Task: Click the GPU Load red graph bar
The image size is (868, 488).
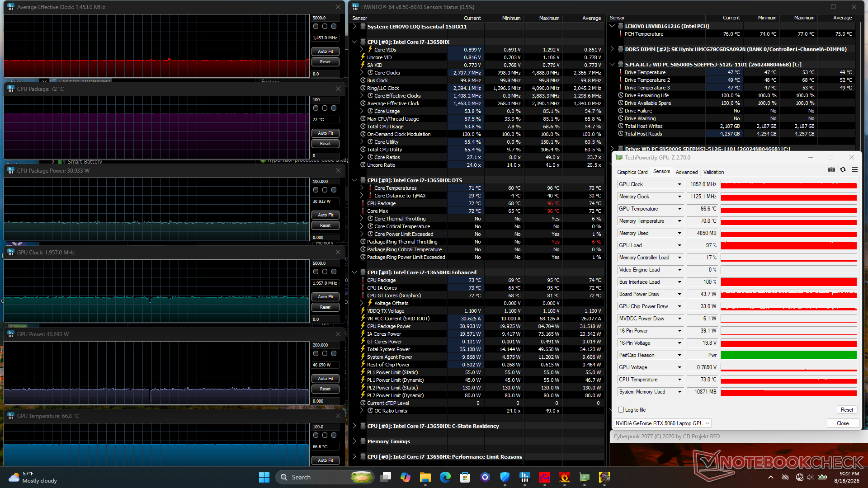Action: (788, 245)
